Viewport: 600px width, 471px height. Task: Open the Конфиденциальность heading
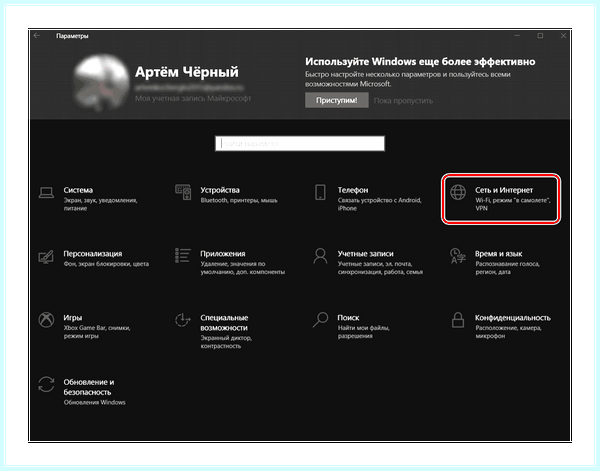point(513,318)
